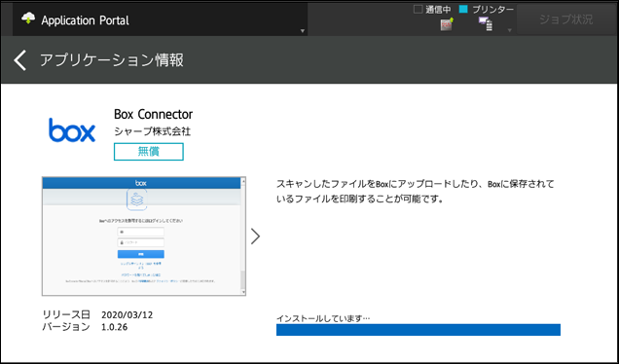Open the Application Portal dropdown arrow
The image size is (619, 364).
[x=303, y=31]
